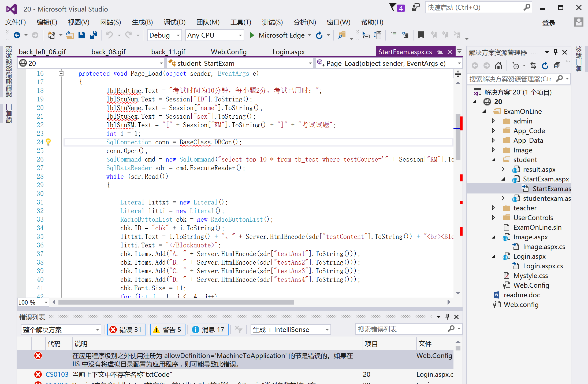Click the 登录 sign-in link

549,23
